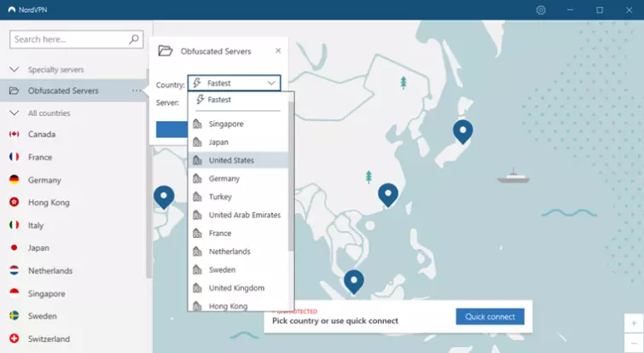644x353 pixels.
Task: Click the sidebar country list scrollbar
Action: tap(148, 172)
